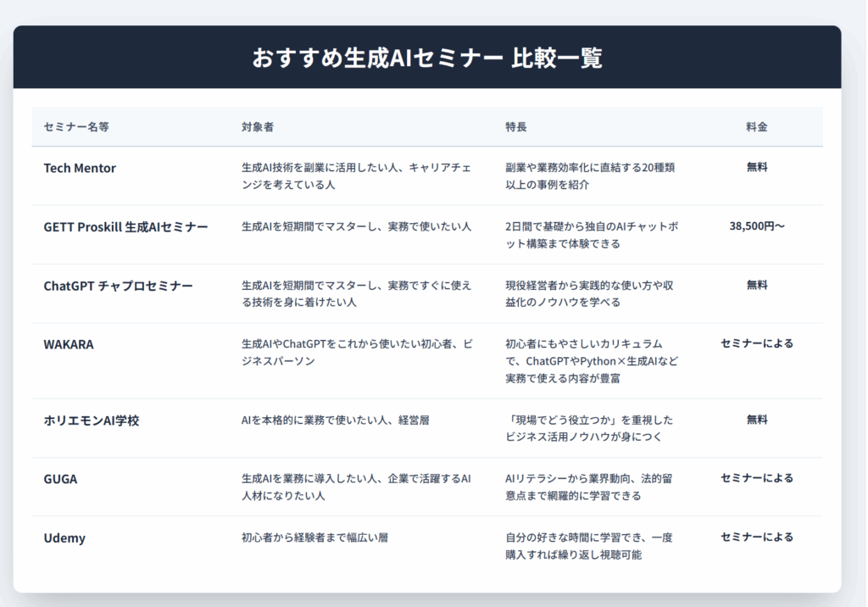Click GETT Proskill's 2日間 feature description
The height and width of the screenshot is (607, 868).
pos(591,235)
